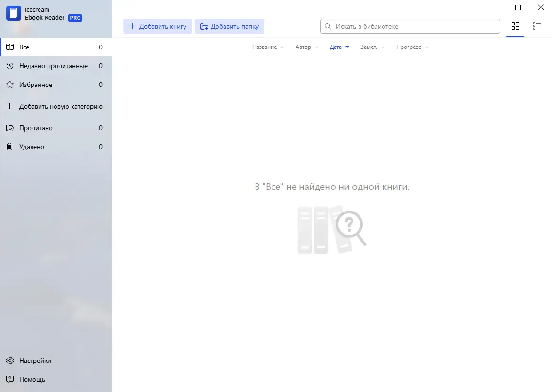Viewport: 552px width, 392px height.
Task: Open the Удалено category
Action: point(56,147)
